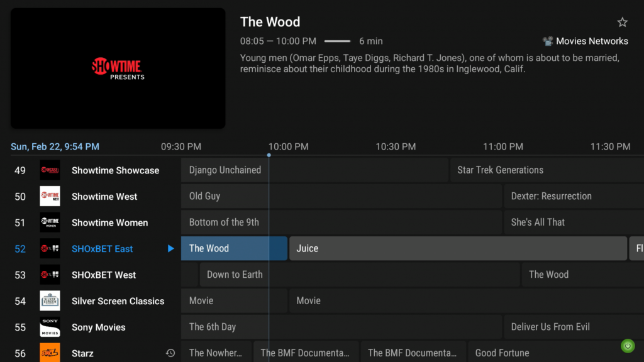Click the Starz channel logo

[x=50, y=353]
